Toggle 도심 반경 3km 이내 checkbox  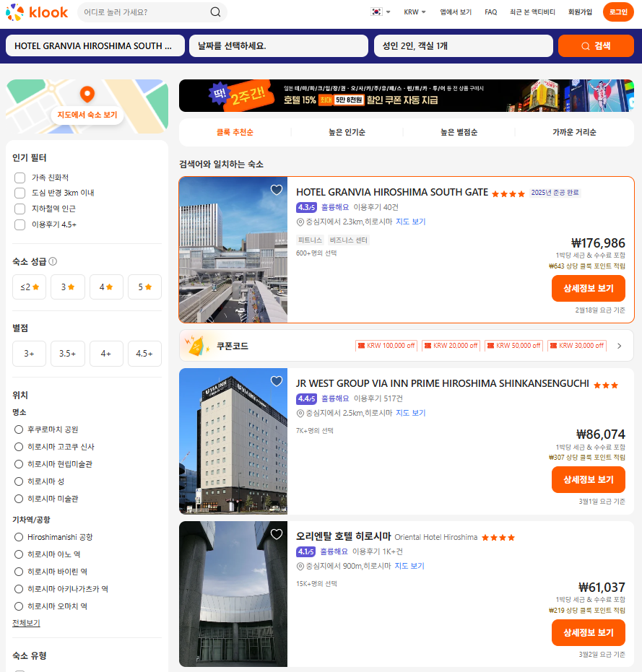pos(19,193)
